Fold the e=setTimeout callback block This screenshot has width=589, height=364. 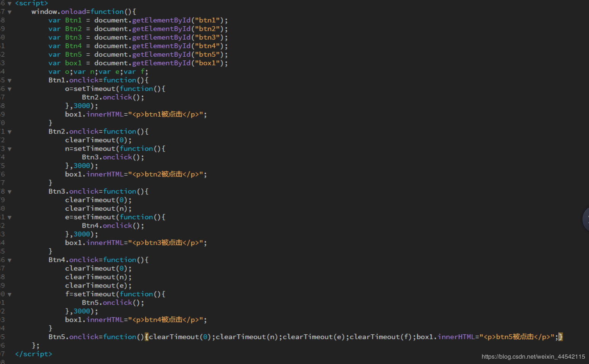click(10, 218)
